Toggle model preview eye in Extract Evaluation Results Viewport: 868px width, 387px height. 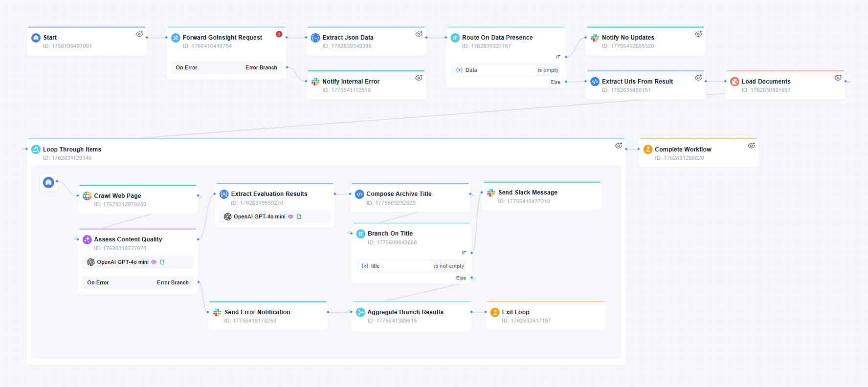[x=290, y=216]
